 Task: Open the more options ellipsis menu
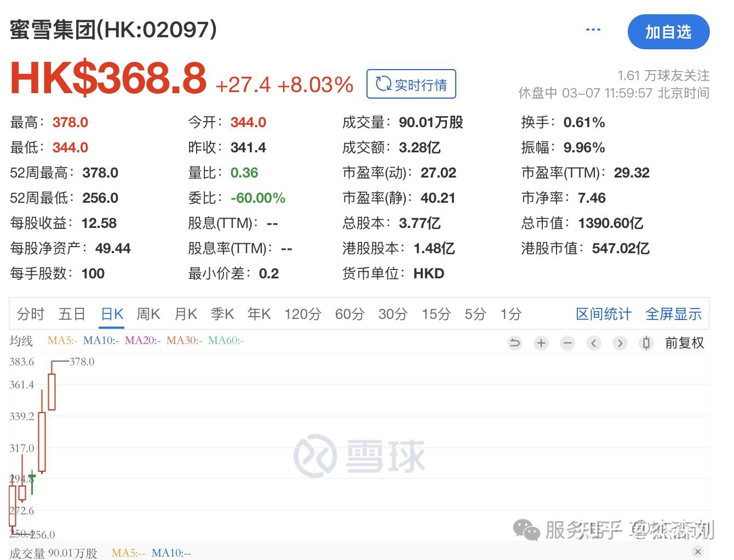point(593,29)
